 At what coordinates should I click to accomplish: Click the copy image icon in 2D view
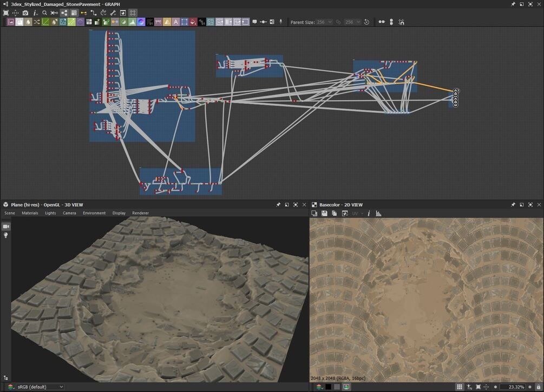(x=334, y=214)
